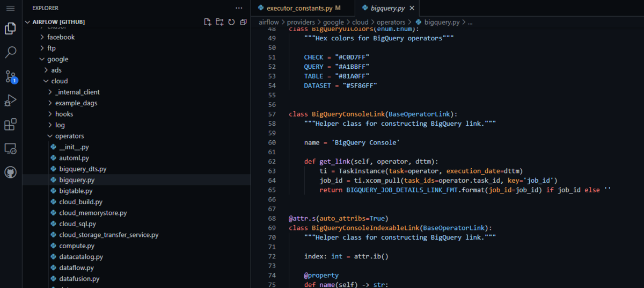Click airflow breadcrumb segment

(268, 23)
